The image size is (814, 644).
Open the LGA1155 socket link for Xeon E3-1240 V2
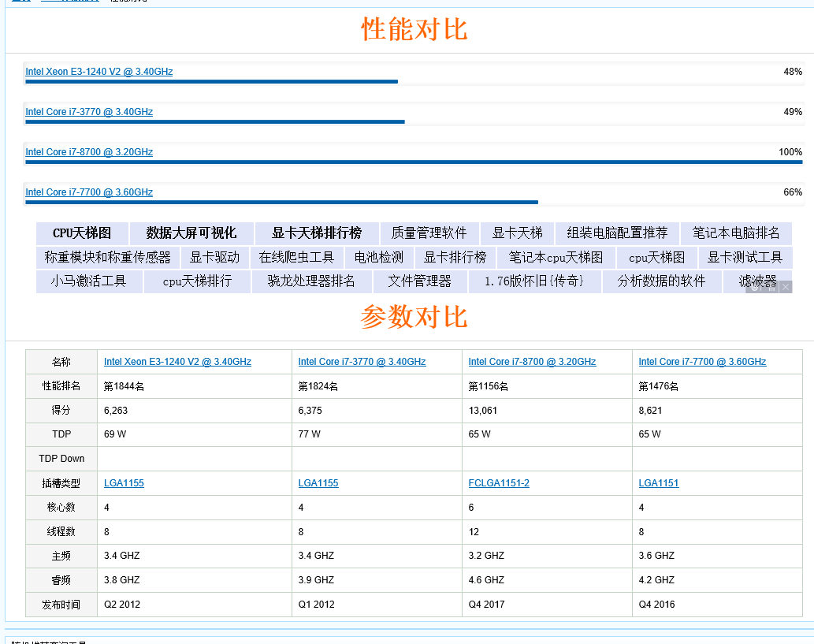tap(124, 483)
